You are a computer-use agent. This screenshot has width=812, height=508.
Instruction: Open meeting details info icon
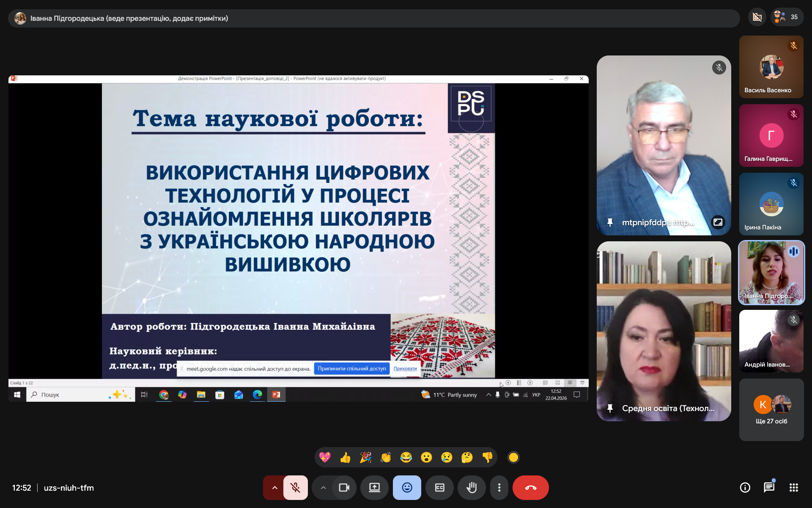[745, 488]
